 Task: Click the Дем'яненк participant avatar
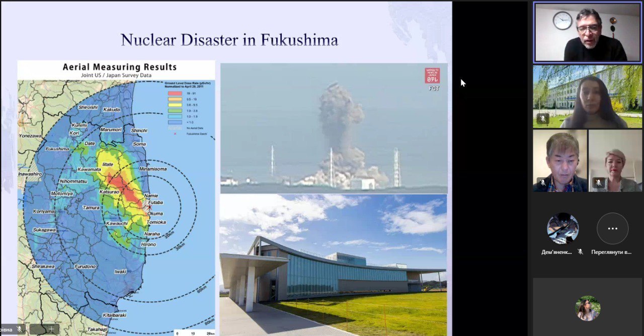coord(562,228)
